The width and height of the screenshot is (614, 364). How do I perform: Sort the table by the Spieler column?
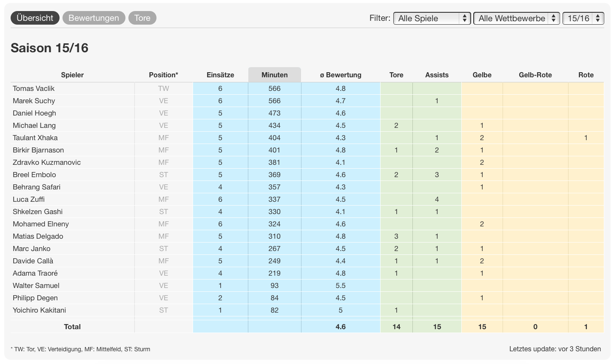(x=72, y=75)
